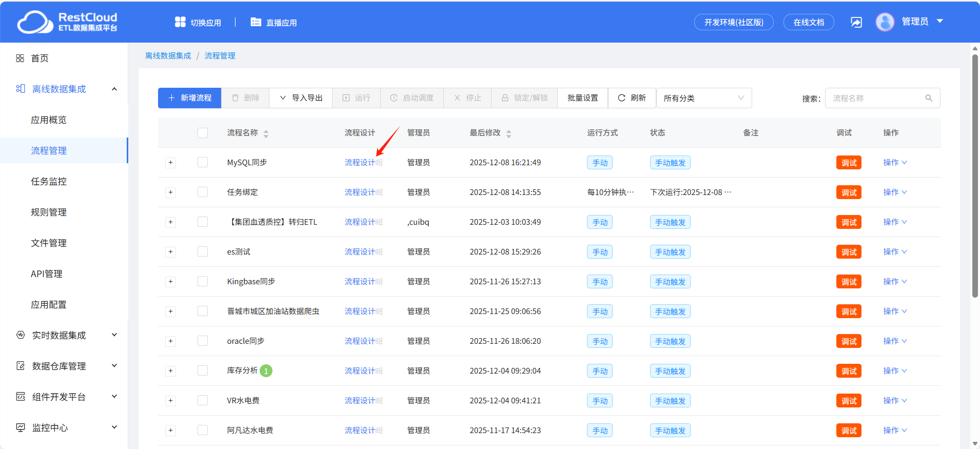Image resolution: width=980 pixels, height=449 pixels.
Task: Click the 删除 trash button
Action: 245,98
